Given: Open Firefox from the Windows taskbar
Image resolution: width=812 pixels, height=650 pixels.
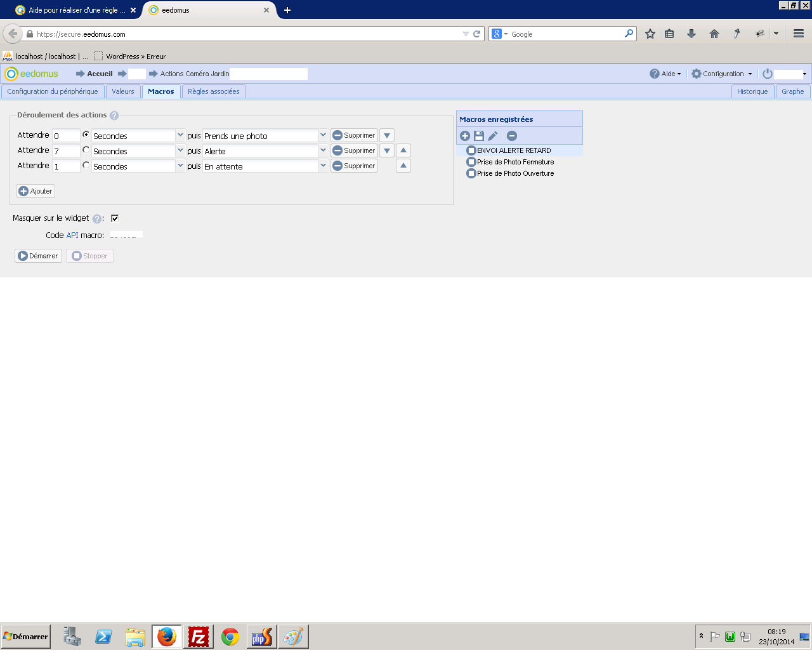Looking at the screenshot, I should (x=167, y=636).
